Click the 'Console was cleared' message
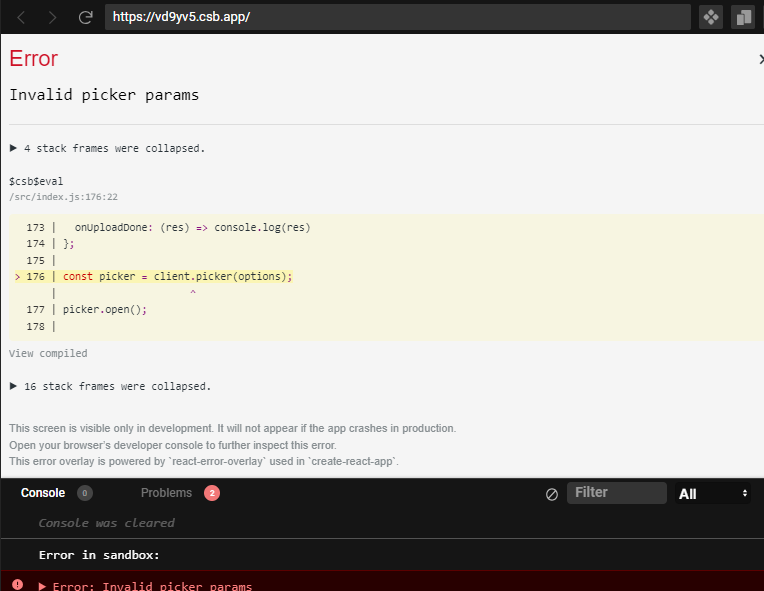 pyautogui.click(x=106, y=523)
